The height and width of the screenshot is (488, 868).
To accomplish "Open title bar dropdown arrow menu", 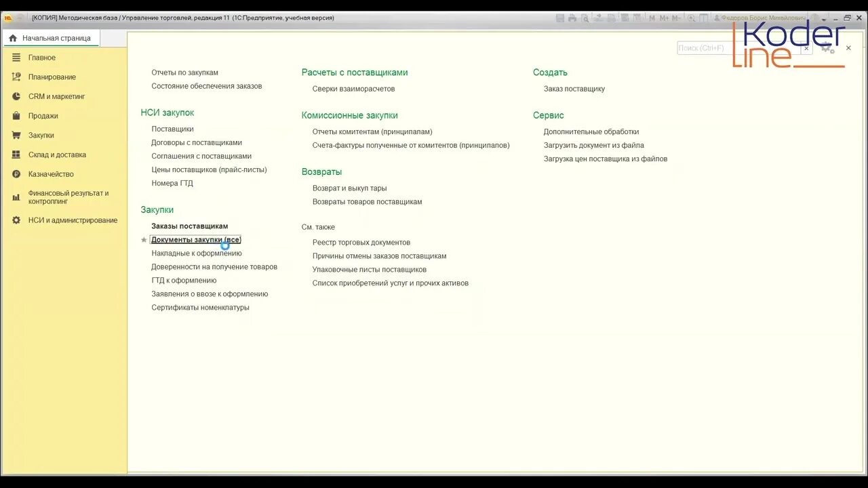I will point(824,19).
